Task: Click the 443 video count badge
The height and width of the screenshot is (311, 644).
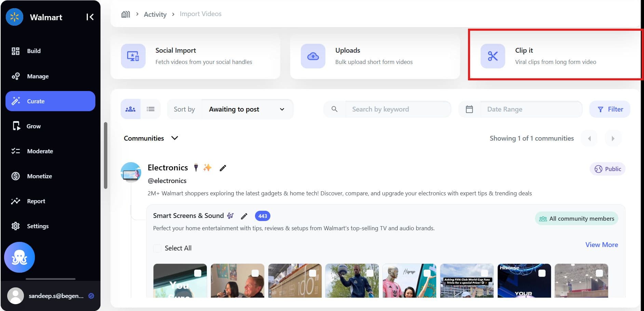Action: tap(263, 216)
